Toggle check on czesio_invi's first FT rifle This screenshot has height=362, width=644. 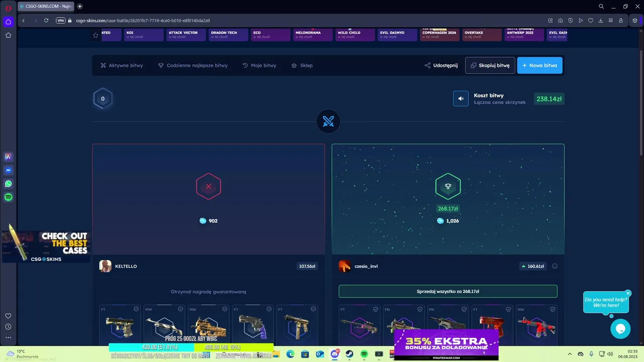375,309
